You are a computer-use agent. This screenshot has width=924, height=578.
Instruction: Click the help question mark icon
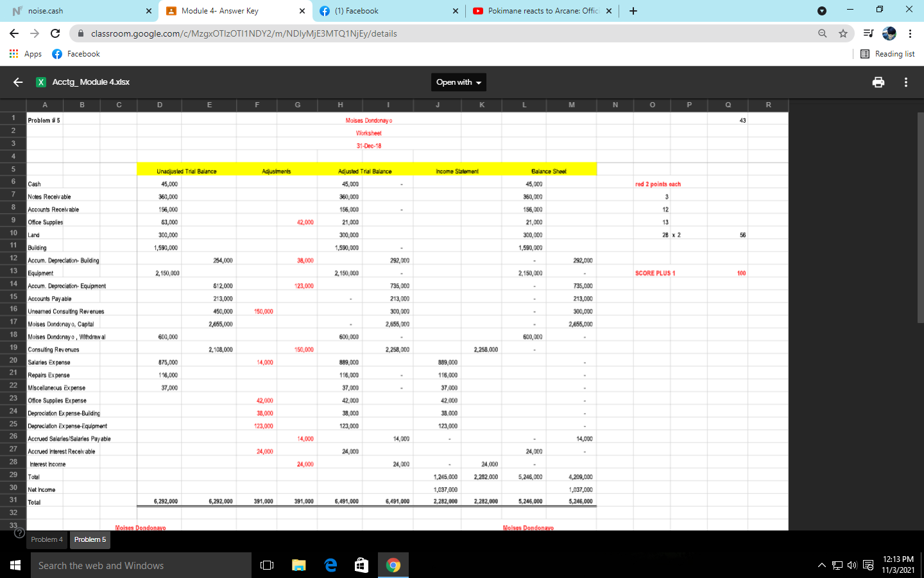pyautogui.click(x=19, y=533)
